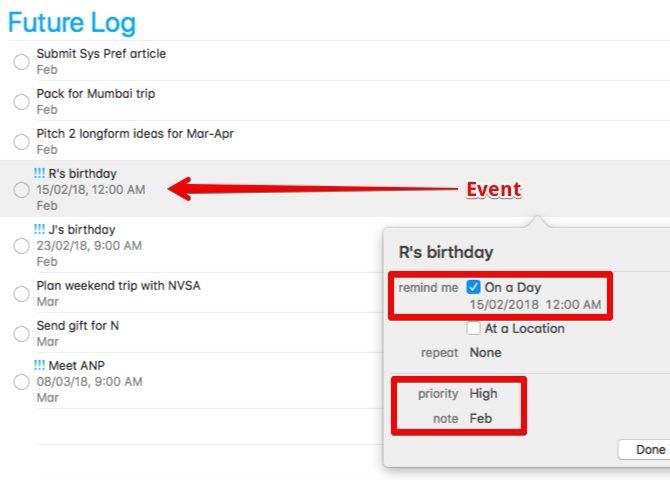Check off 'Pitch 2 longform ideas' reminder
This screenshot has height=480, width=670.
[x=21, y=142]
